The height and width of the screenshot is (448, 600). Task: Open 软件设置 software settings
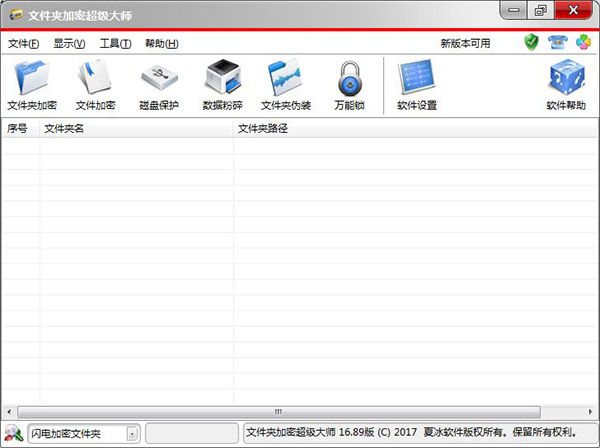(x=417, y=85)
